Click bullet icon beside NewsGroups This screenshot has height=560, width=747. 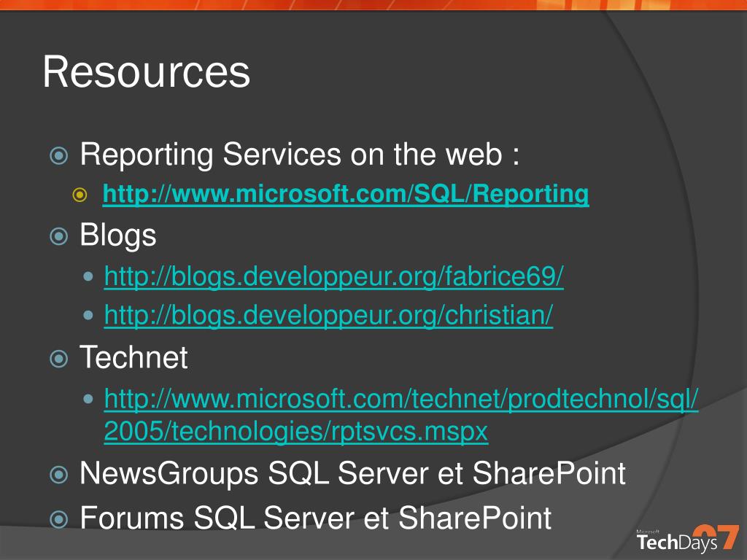pos(58,474)
